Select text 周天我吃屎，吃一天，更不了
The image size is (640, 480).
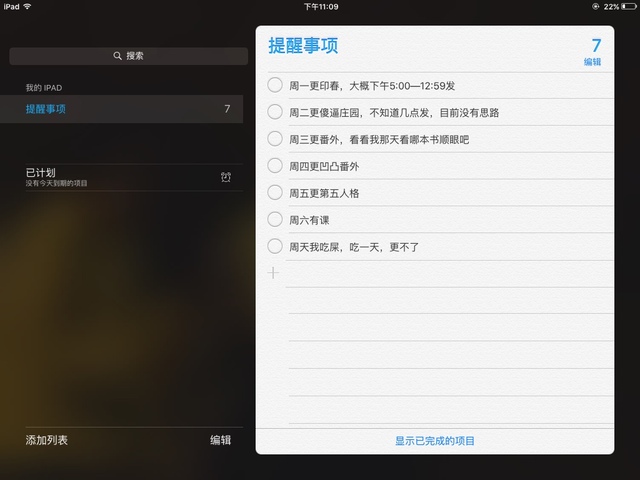coord(354,247)
